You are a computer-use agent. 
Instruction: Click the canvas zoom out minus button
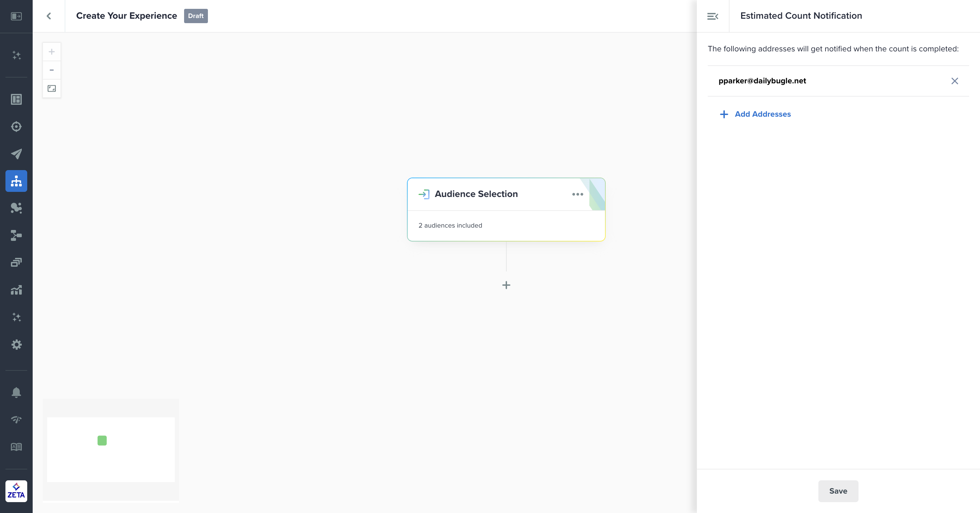click(52, 70)
